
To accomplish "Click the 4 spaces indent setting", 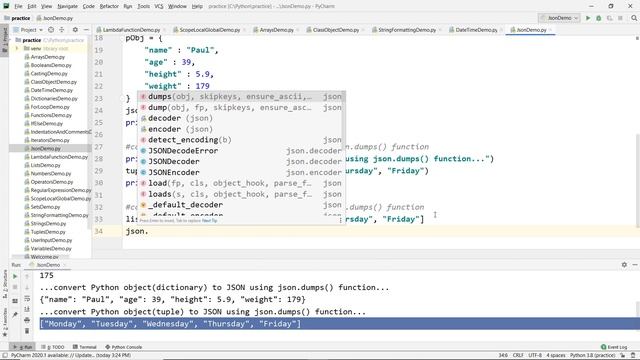I will click(x=556, y=356).
